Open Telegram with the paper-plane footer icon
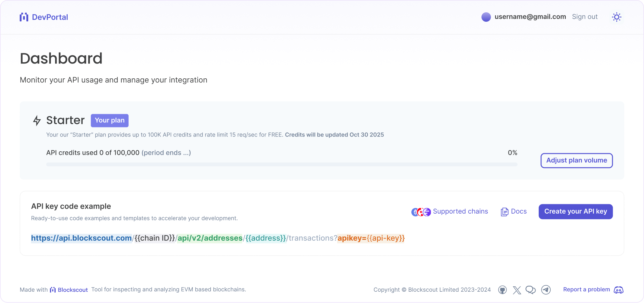This screenshot has width=644, height=303. tap(546, 289)
